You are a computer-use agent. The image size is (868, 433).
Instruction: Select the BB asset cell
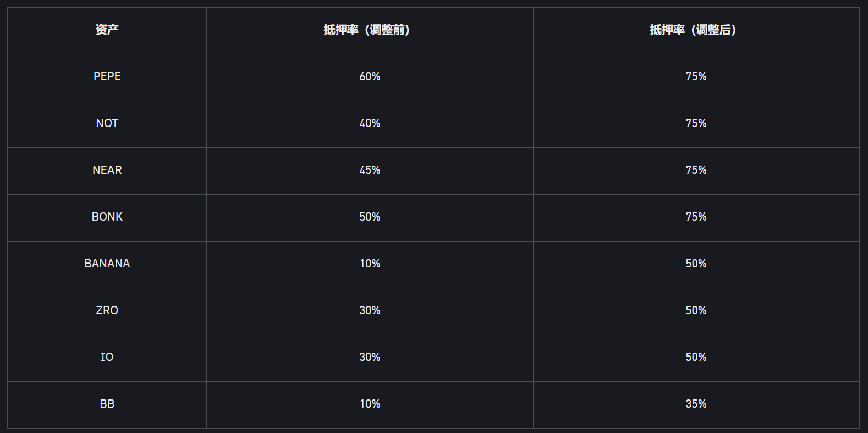pos(107,404)
